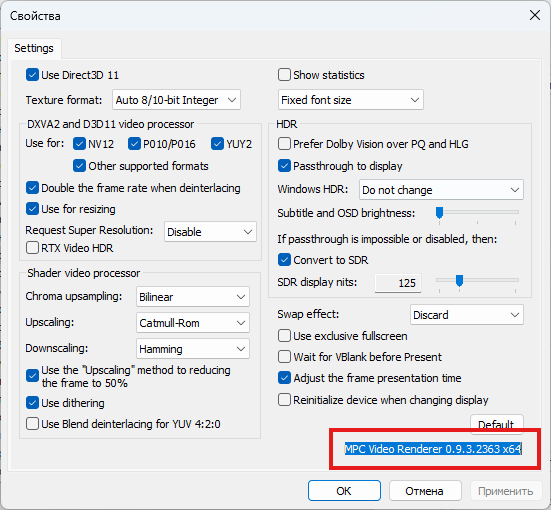Confirm with the OK button
This screenshot has width=551, height=510.
(344, 491)
